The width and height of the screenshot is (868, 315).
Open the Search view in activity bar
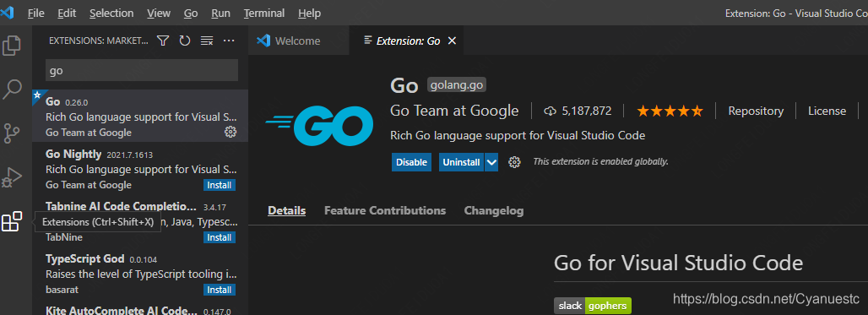[12, 89]
